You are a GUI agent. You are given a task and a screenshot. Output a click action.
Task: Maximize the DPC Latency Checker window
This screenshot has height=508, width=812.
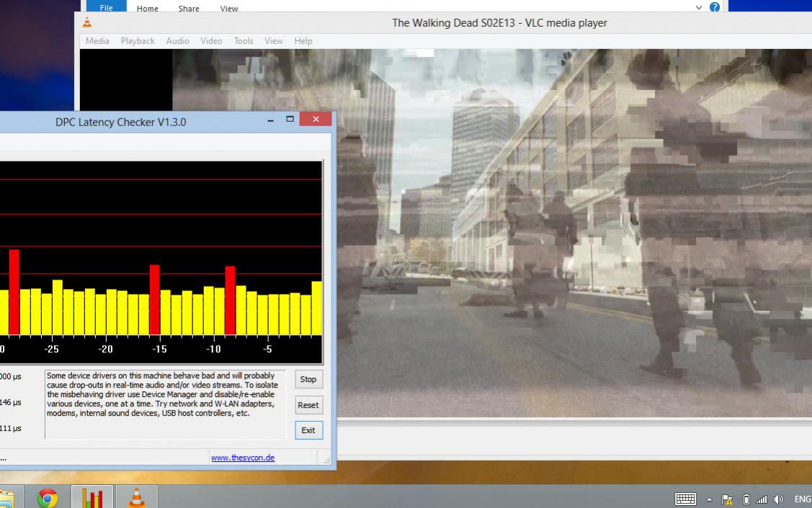click(x=290, y=119)
